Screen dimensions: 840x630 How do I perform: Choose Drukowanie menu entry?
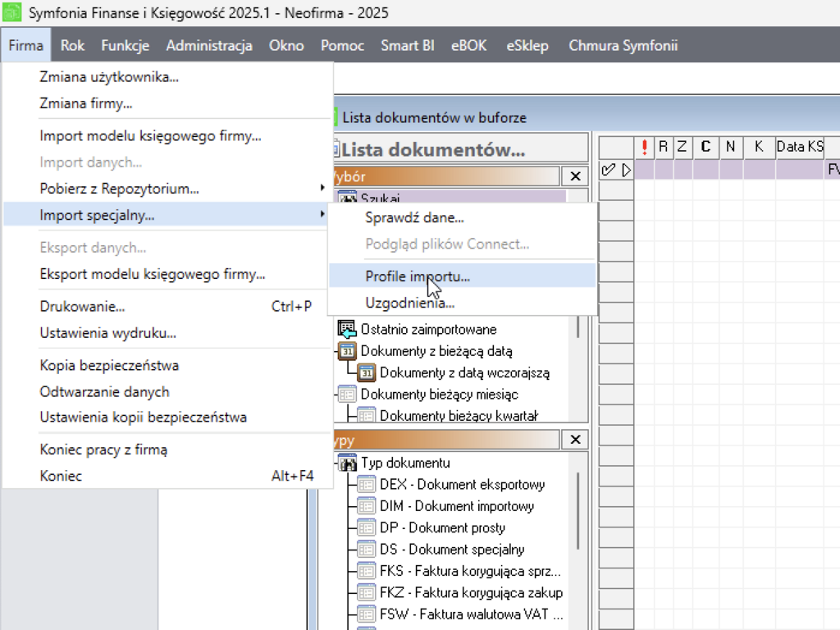(x=167, y=307)
